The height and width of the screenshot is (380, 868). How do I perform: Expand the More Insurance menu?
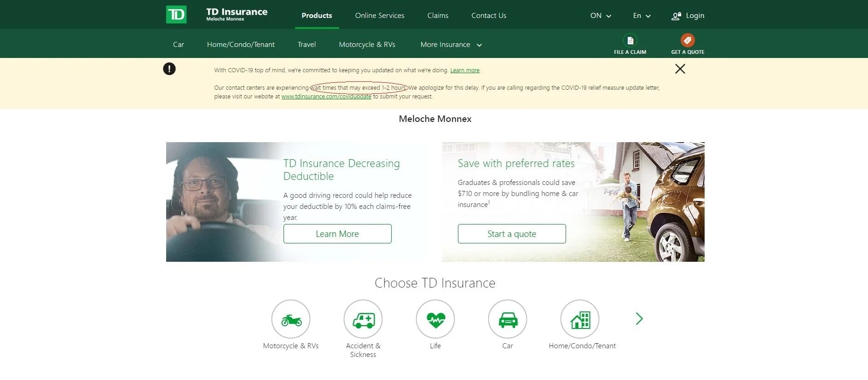[451, 45]
